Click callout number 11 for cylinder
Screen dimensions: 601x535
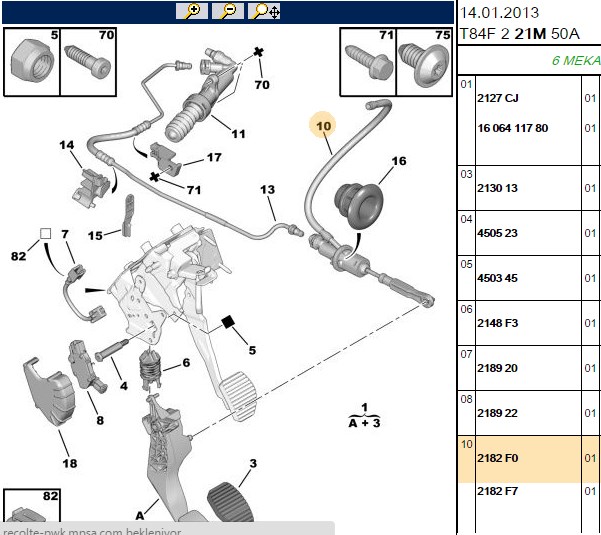pos(238,134)
